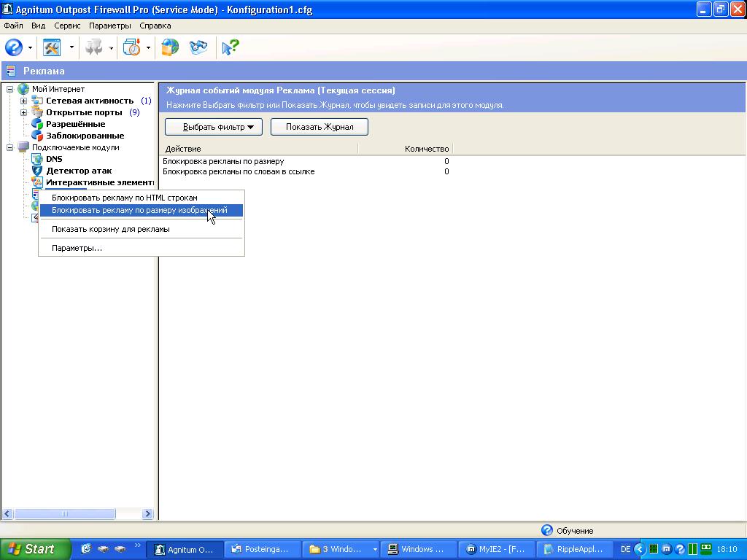This screenshot has height=560, width=747.
Task: Click left arrow of tree horizontal scrollbar
Action: pyautogui.click(x=7, y=514)
